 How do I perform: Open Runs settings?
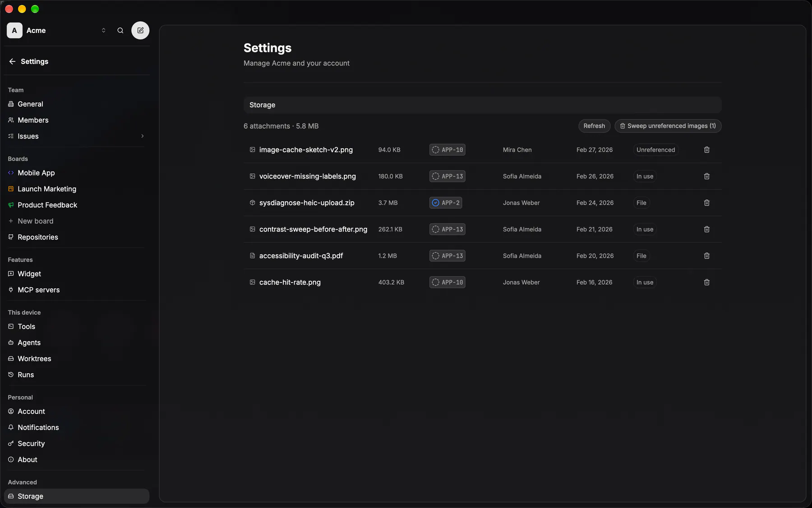click(x=77, y=375)
